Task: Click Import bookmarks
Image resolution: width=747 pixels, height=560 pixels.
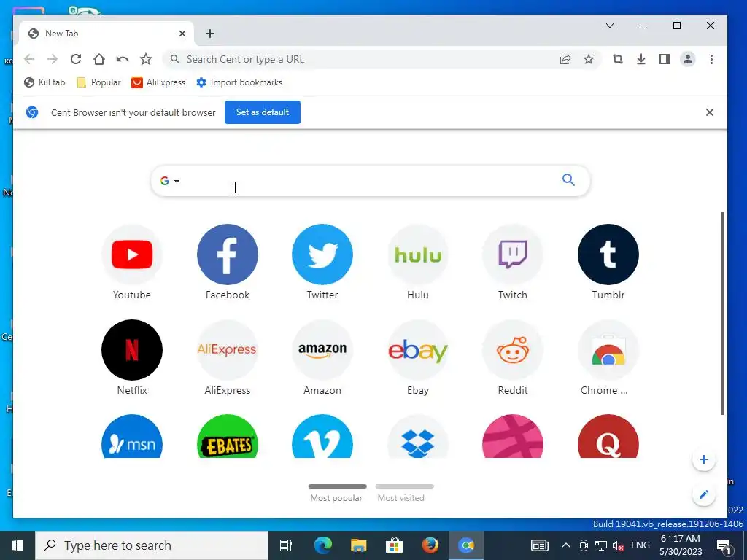Action: point(239,82)
